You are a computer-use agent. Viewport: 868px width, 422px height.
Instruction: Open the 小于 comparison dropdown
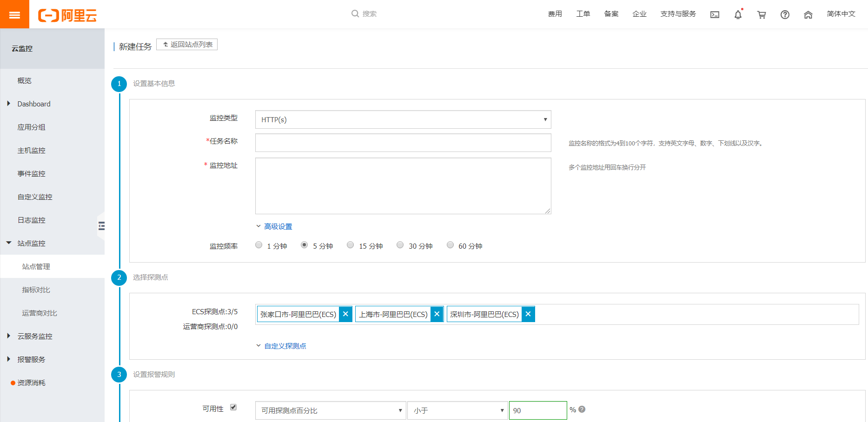(457, 410)
